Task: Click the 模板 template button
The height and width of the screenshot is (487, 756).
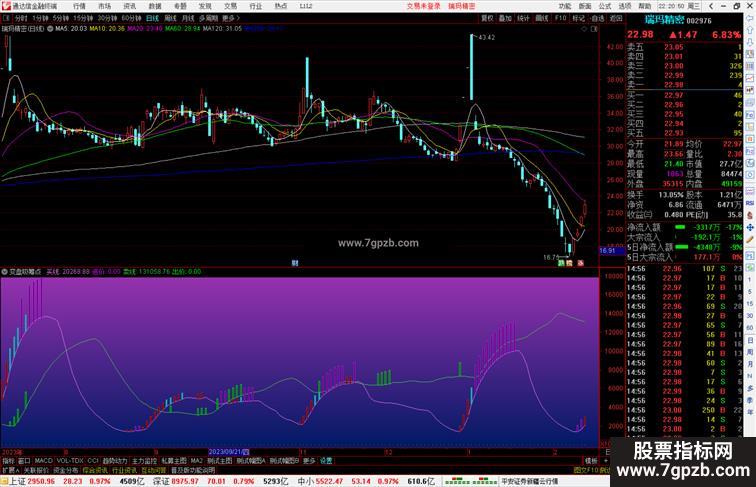Action: [591, 461]
